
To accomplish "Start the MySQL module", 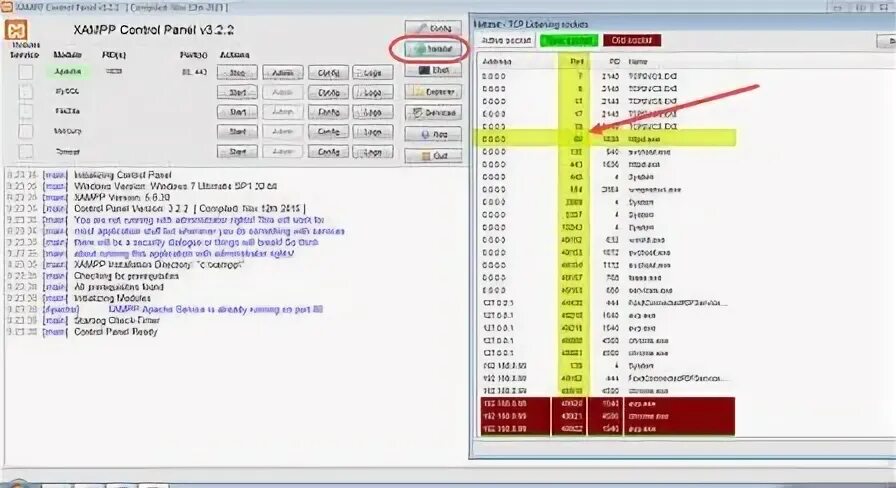I will click(237, 92).
